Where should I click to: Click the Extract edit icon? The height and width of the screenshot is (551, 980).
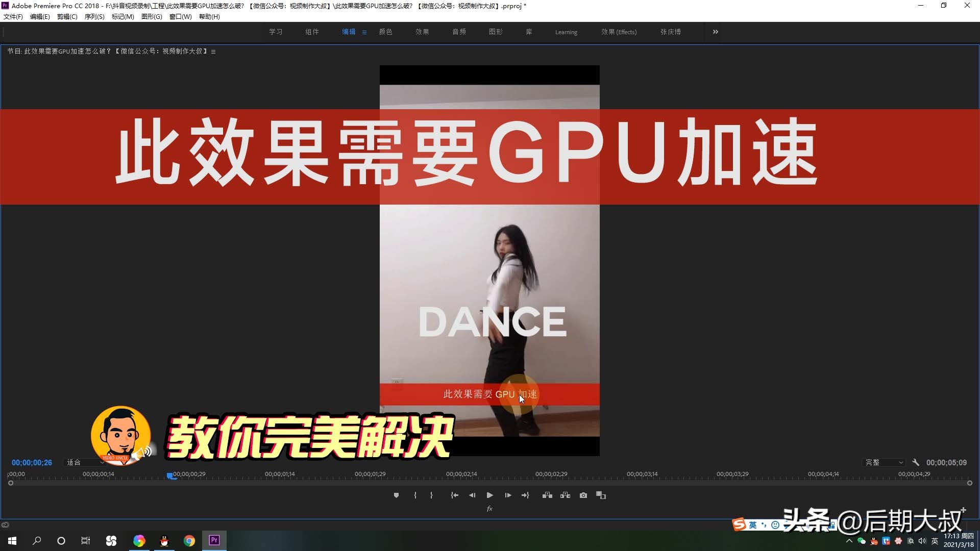pos(565,495)
